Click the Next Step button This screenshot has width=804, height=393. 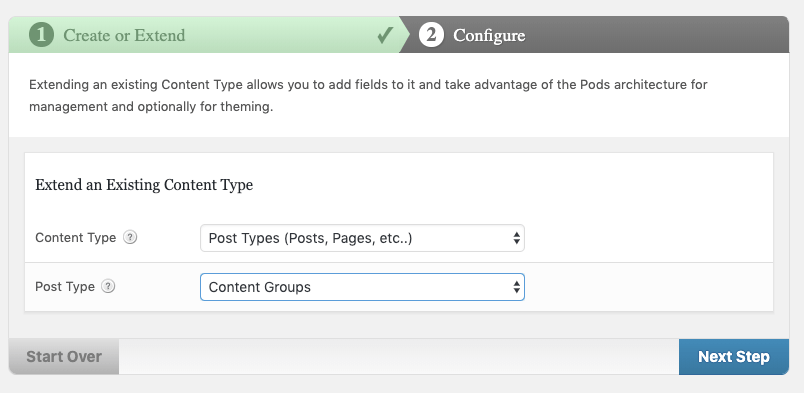pyautogui.click(x=734, y=357)
